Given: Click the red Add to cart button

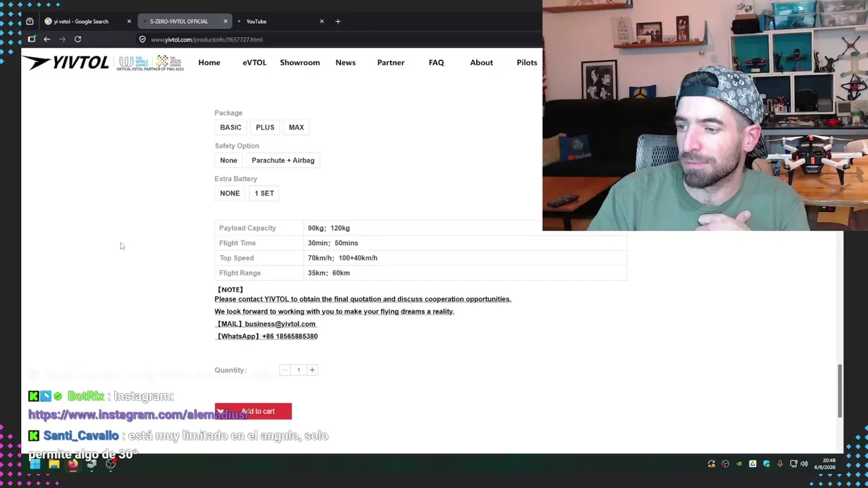Looking at the screenshot, I should coord(253,411).
